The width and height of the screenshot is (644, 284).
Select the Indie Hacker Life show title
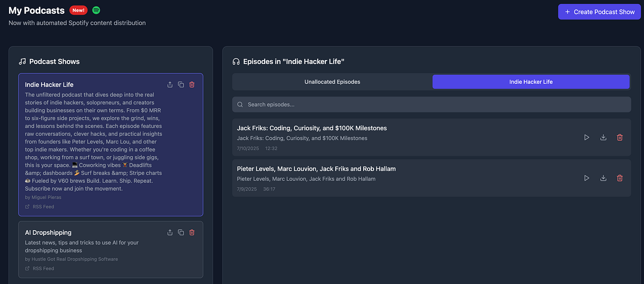(49, 85)
